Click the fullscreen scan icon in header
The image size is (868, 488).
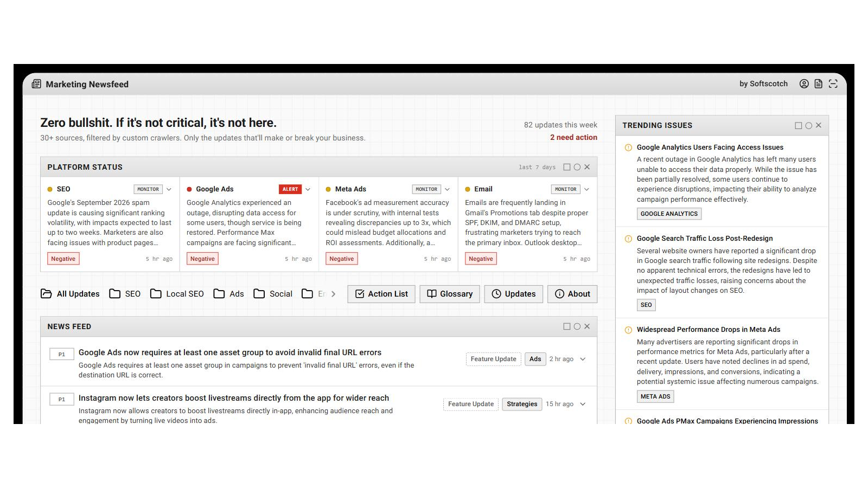[833, 84]
